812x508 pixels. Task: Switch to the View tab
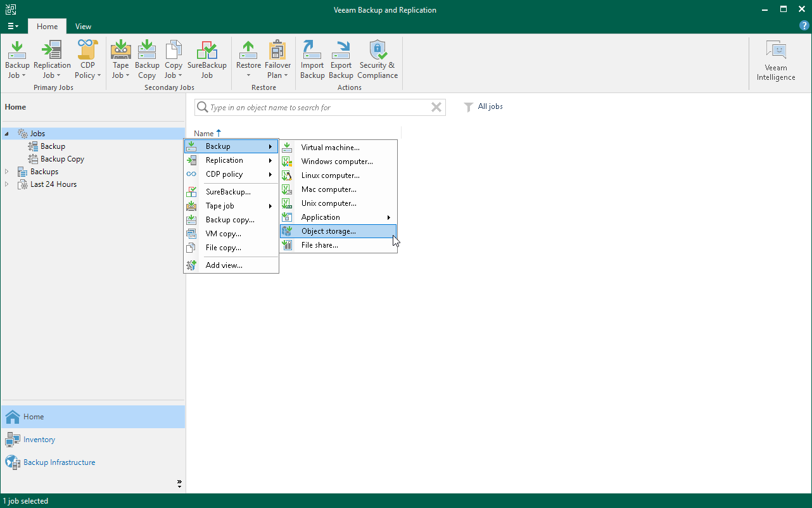83,27
